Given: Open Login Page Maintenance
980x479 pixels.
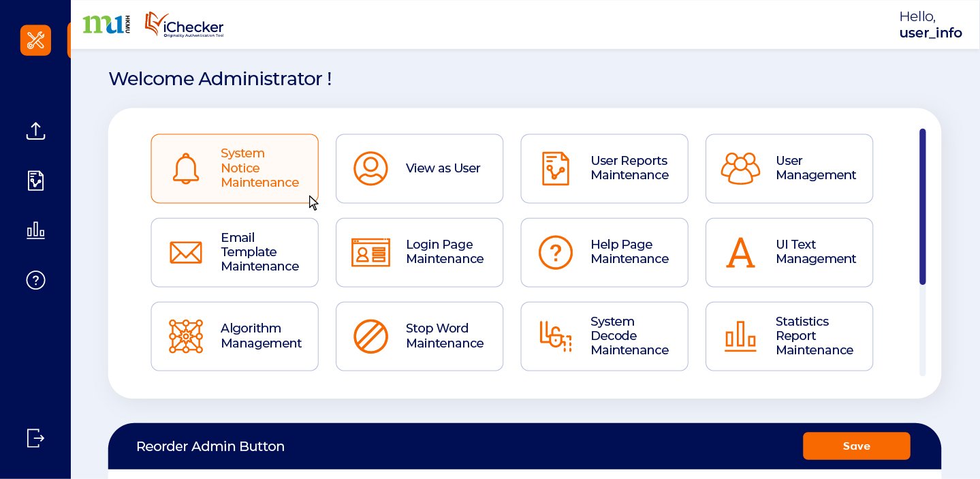Looking at the screenshot, I should click(x=420, y=252).
